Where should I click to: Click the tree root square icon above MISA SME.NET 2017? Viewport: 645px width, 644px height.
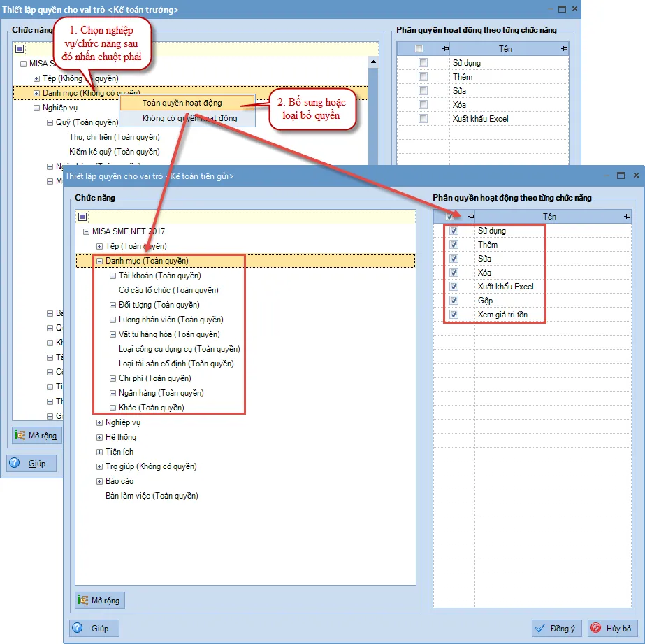coord(82,217)
